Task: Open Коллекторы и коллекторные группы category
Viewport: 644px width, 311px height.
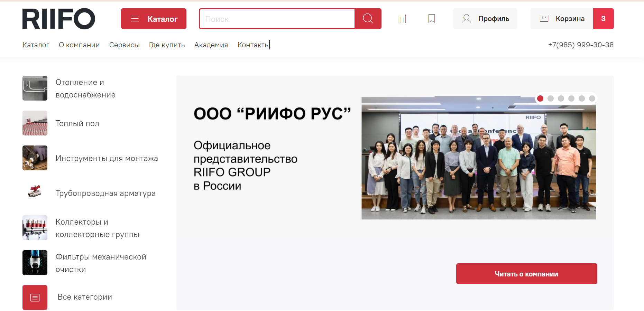Action: point(97,228)
